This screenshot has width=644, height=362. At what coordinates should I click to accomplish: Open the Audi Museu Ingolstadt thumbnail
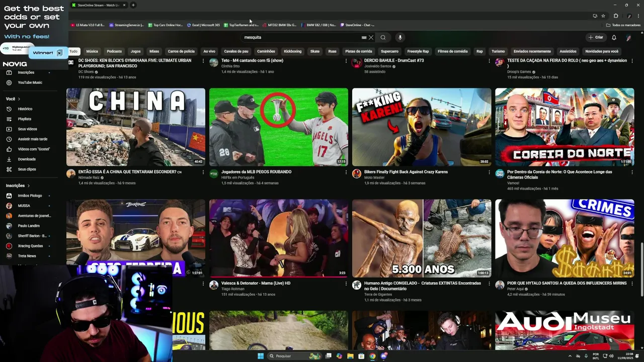pos(565,330)
